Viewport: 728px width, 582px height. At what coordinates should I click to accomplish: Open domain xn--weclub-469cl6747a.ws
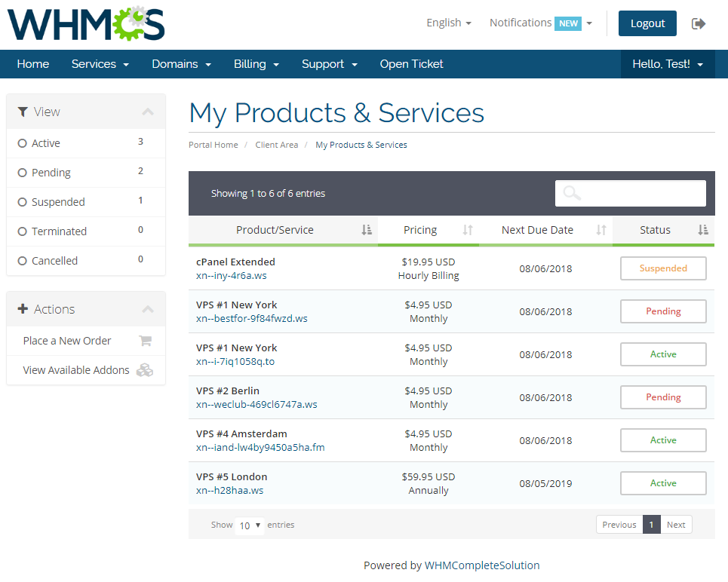click(256, 405)
